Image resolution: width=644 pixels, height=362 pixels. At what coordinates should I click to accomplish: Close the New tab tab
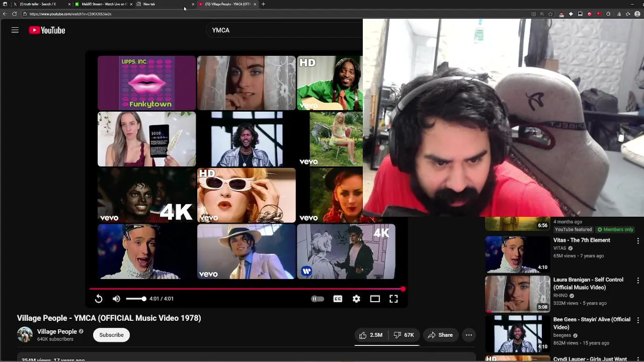pyautogui.click(x=193, y=4)
